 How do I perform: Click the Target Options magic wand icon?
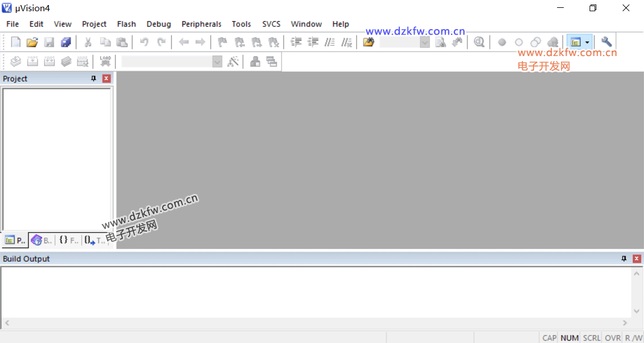click(233, 62)
